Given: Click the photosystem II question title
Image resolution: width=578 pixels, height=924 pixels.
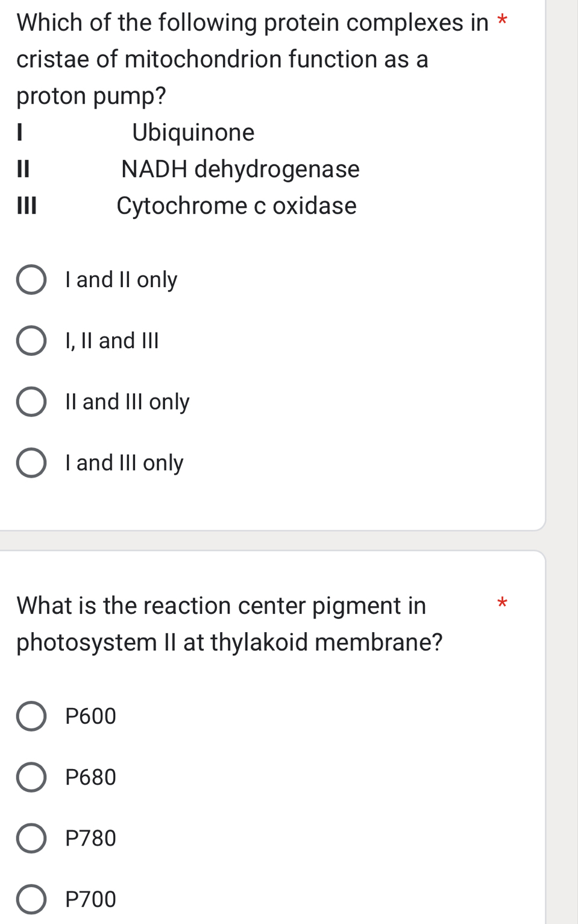Looking at the screenshot, I should coord(229,623).
